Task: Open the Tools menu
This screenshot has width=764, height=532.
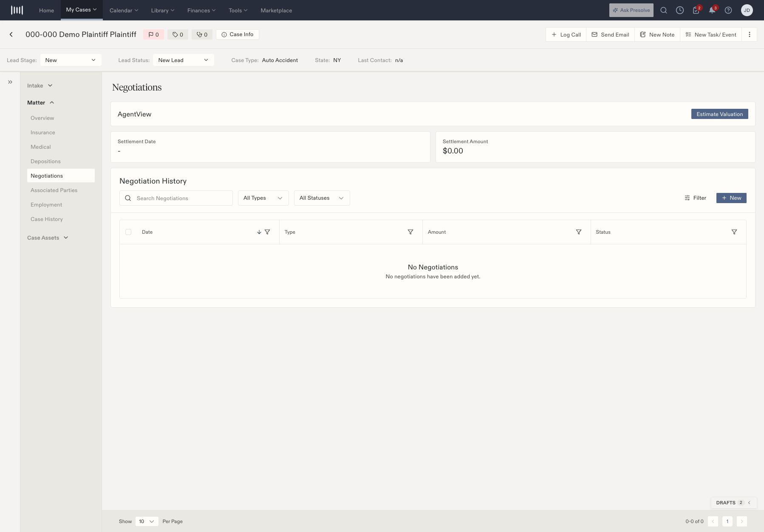Action: pos(238,10)
